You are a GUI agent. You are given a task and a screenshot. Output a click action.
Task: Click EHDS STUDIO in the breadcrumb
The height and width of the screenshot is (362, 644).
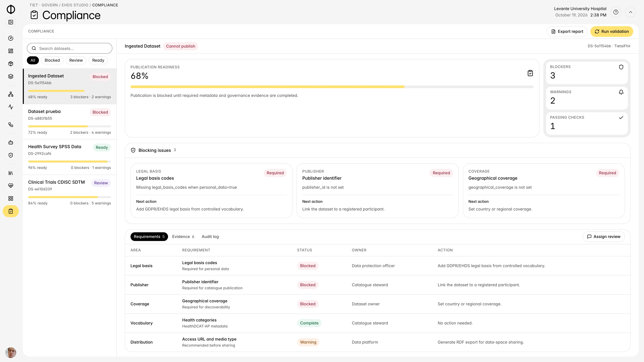coord(75,5)
